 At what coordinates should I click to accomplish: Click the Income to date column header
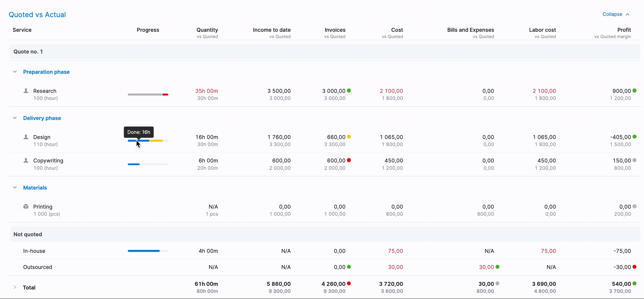click(272, 30)
